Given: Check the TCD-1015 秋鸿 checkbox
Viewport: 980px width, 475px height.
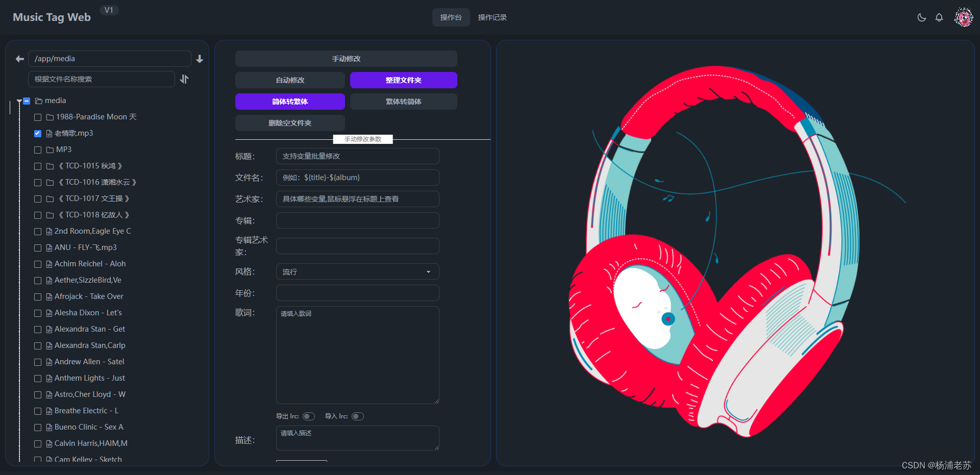Looking at the screenshot, I should (38, 166).
